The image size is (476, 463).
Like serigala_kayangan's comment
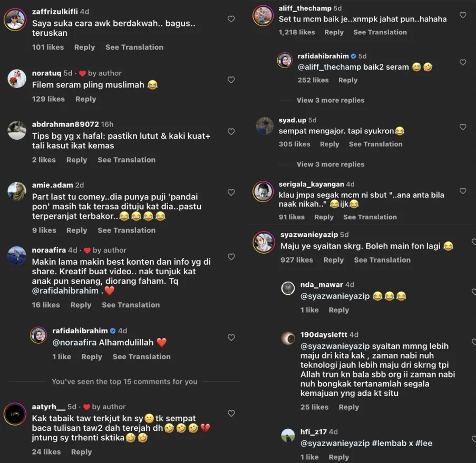(x=463, y=191)
